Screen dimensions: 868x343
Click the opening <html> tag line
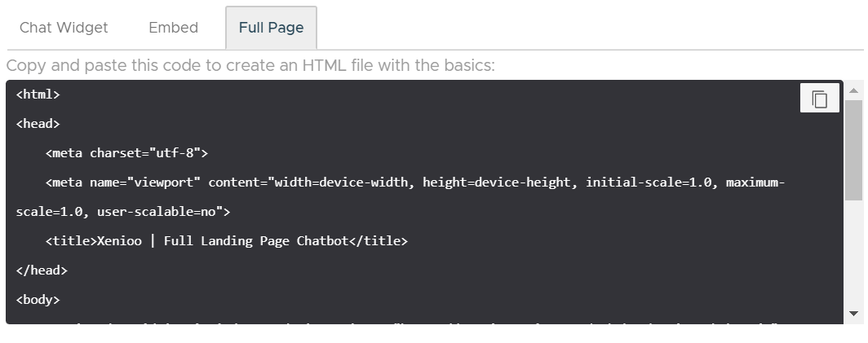[38, 95]
